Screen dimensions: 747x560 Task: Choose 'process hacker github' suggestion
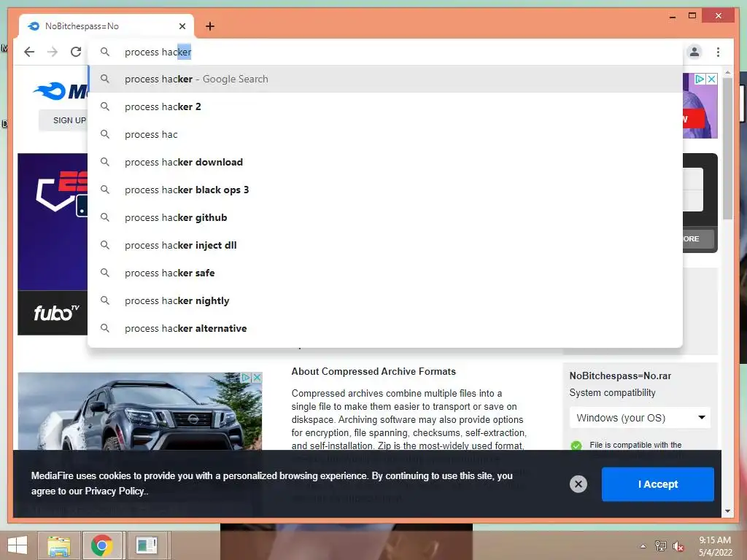(x=385, y=217)
